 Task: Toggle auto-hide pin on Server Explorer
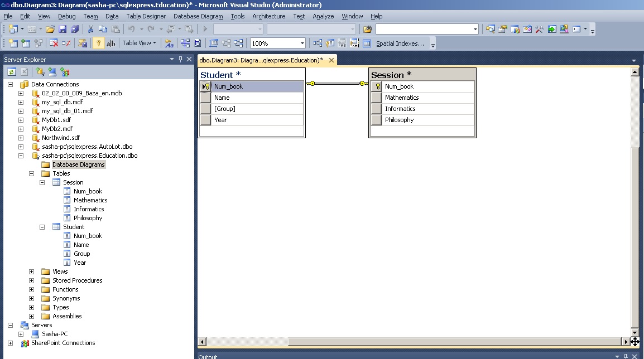coord(180,59)
